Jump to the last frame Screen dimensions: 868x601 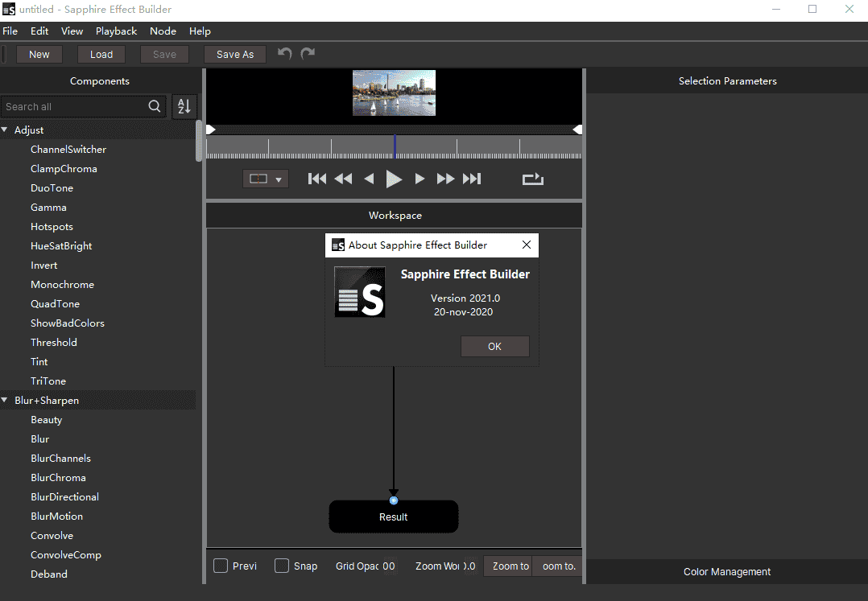coord(472,179)
